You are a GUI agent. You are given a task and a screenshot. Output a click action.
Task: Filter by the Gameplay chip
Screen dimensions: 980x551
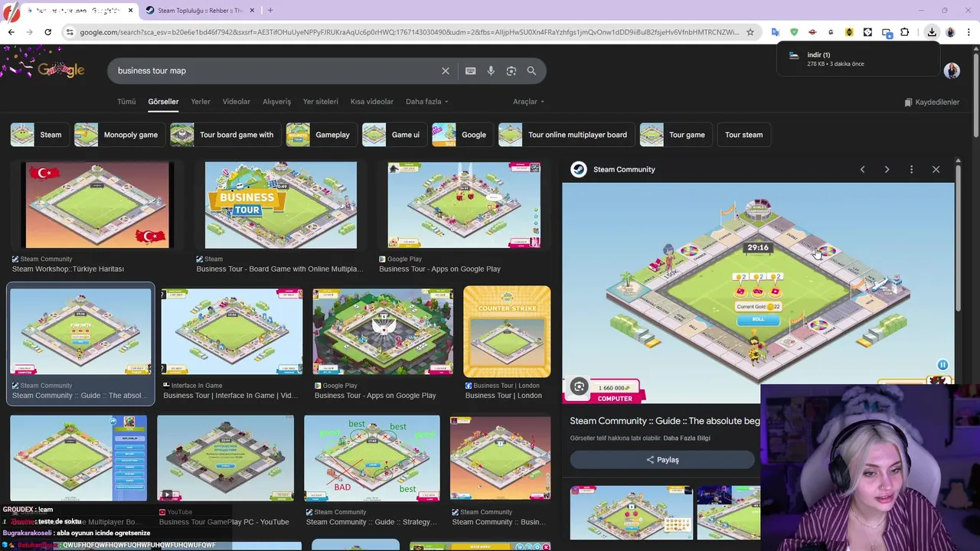[x=320, y=135]
